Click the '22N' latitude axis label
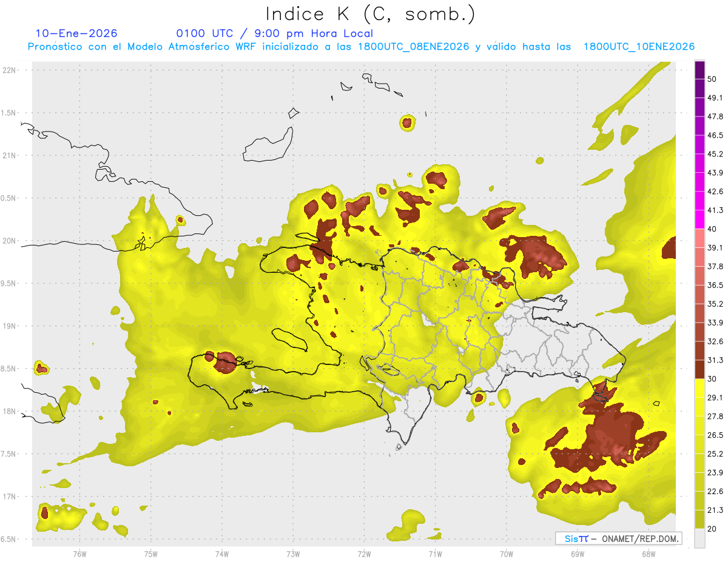Viewport: 728px width, 562px height. [10, 70]
